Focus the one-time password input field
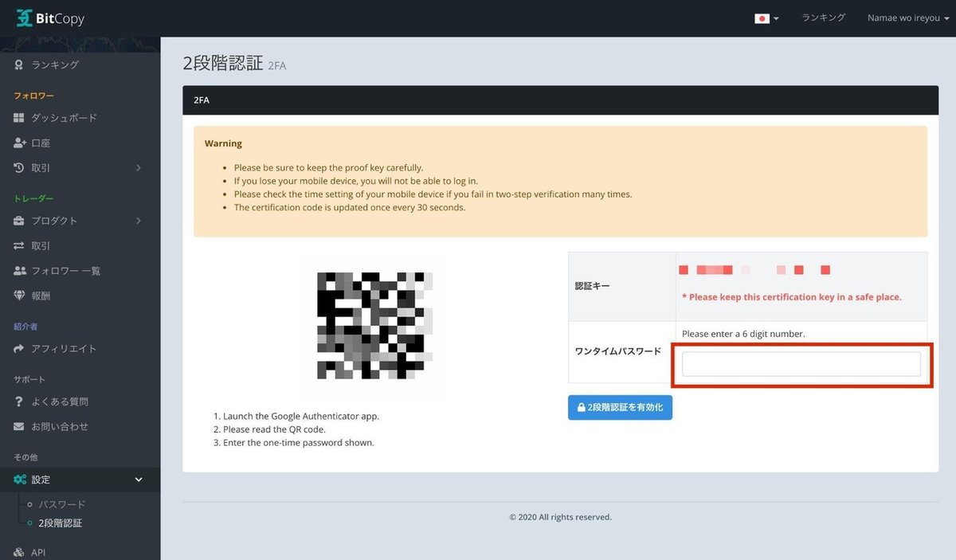 click(x=801, y=364)
